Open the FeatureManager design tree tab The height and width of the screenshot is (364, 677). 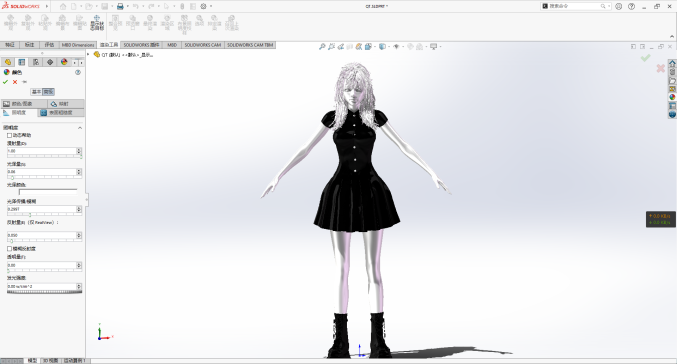coord(8,62)
